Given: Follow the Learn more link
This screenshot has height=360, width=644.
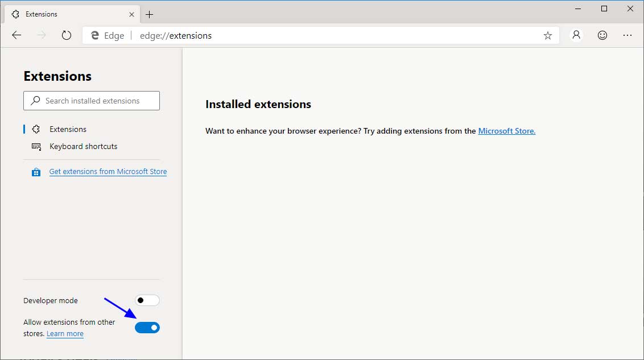Looking at the screenshot, I should [65, 334].
